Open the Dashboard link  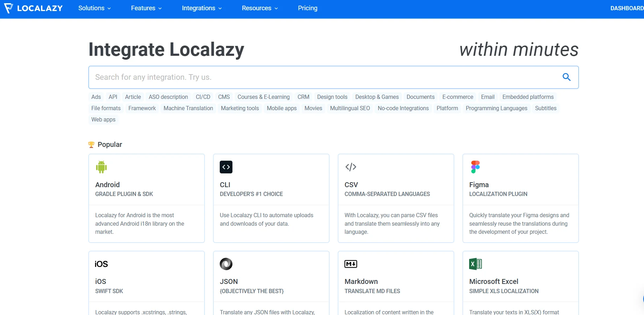[626, 8]
